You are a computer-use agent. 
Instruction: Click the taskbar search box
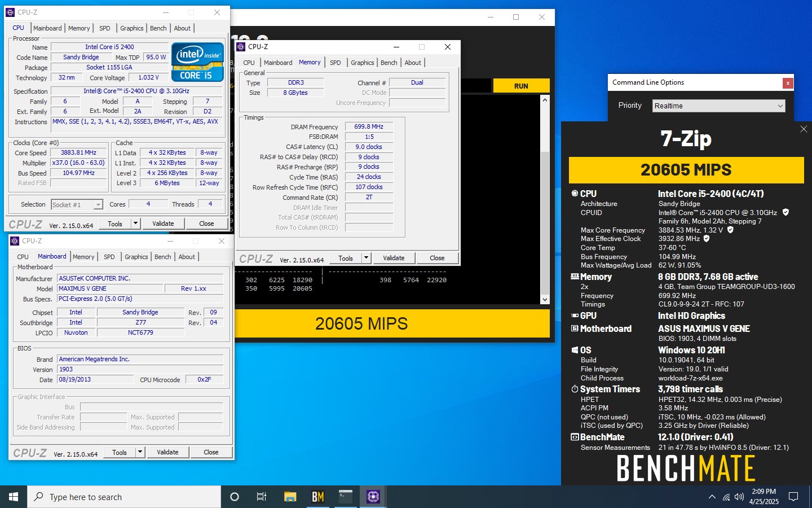pyautogui.click(x=124, y=497)
